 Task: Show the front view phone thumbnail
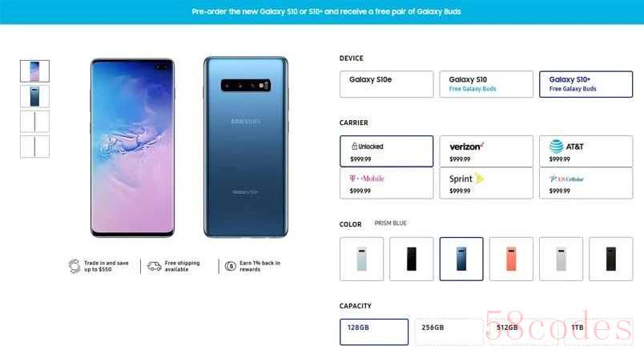tap(34, 71)
